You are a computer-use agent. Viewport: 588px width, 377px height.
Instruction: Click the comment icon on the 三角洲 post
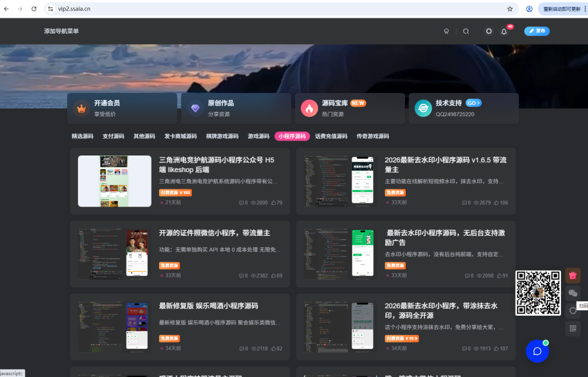[x=241, y=203]
